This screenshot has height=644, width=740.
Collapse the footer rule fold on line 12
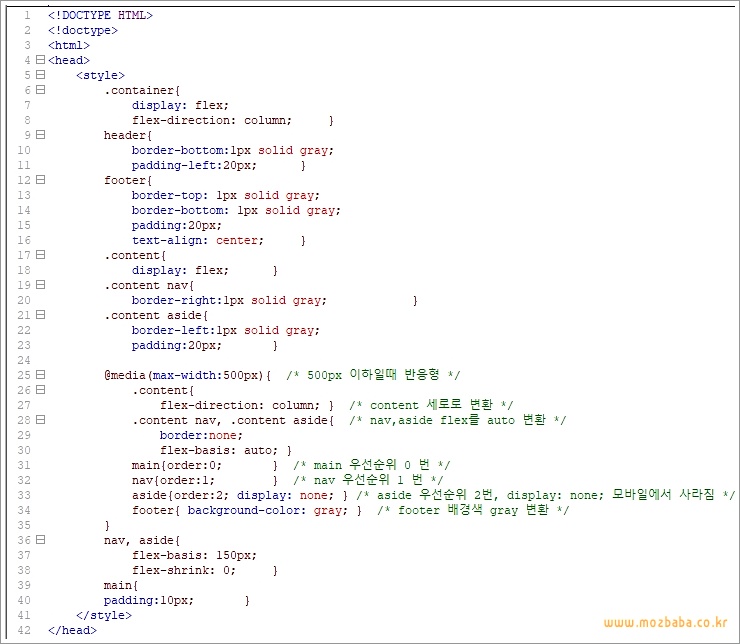(x=41, y=179)
